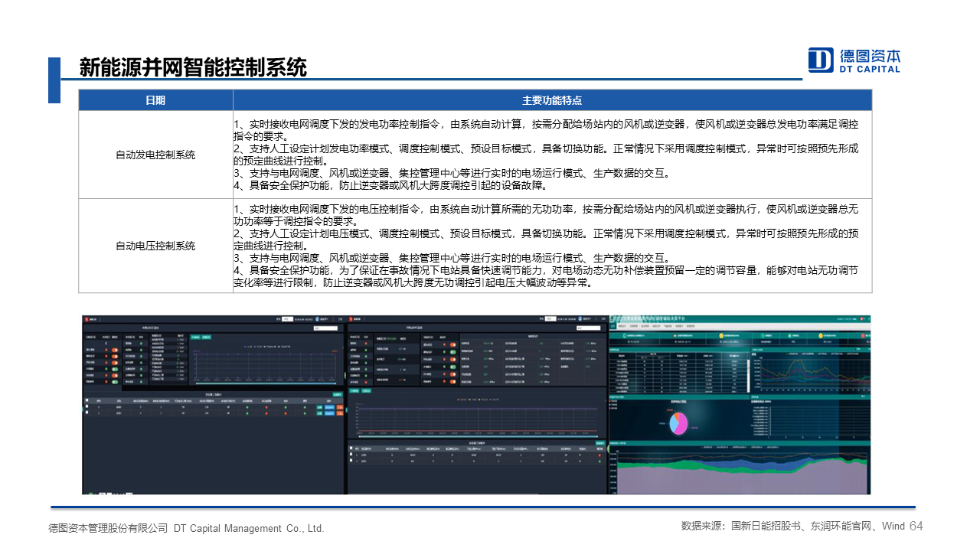The height and width of the screenshot is (551, 980).
Task: Click the first teal button above left dashboard chart
Action: pos(194,337)
